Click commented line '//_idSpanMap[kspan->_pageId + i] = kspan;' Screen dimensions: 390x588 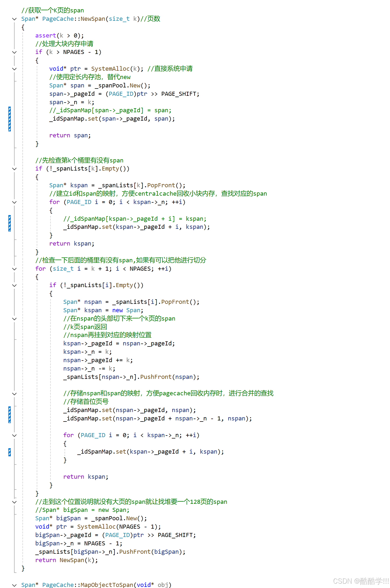coord(135,219)
